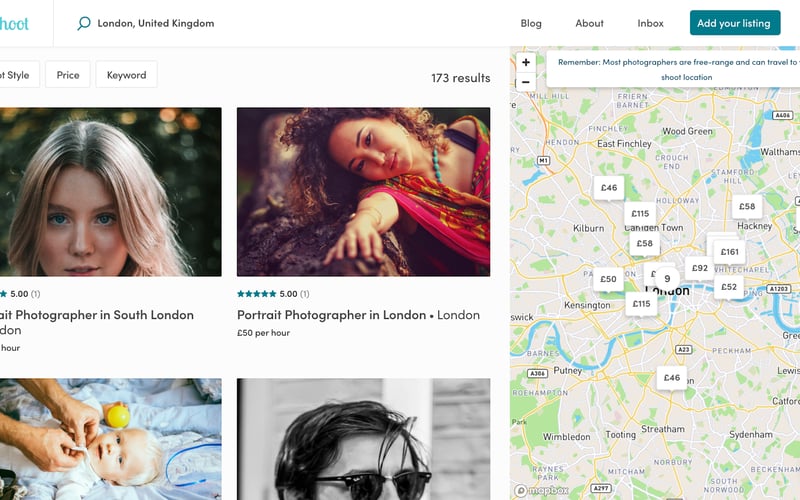
Task: Zoom in on the map
Action: [526, 62]
